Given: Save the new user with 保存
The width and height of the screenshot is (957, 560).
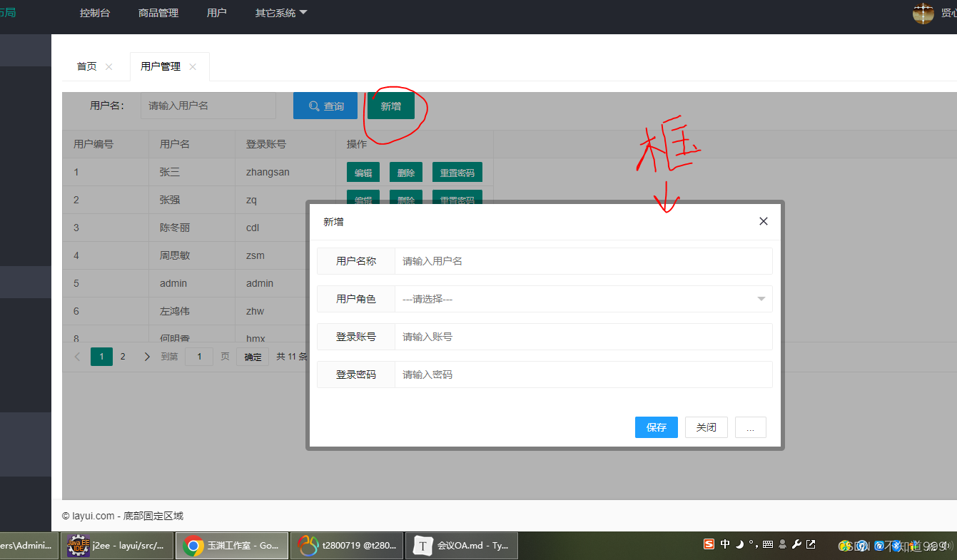Looking at the screenshot, I should click(x=657, y=427).
